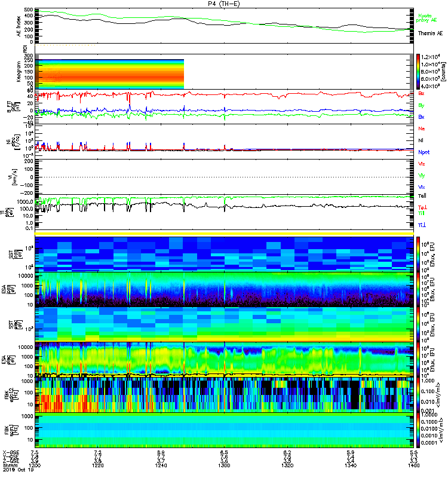Click the 1240 time tick label
448x478 pixels.
(x=161, y=465)
